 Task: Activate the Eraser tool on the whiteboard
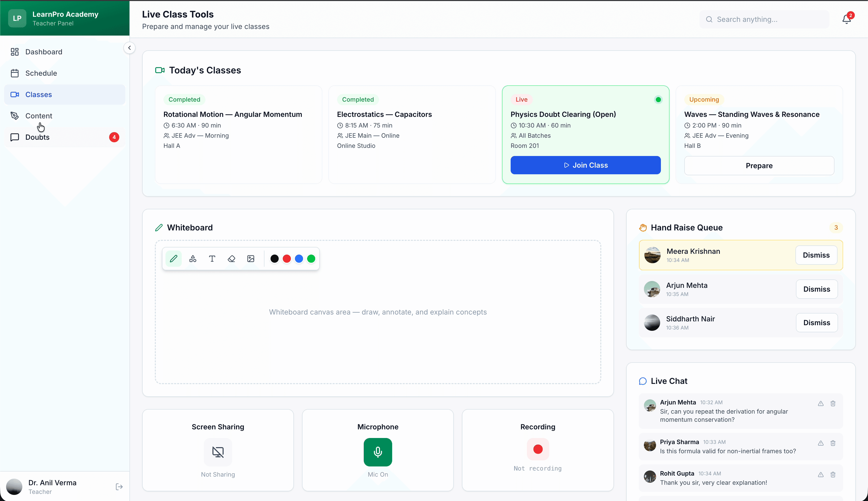tap(231, 258)
